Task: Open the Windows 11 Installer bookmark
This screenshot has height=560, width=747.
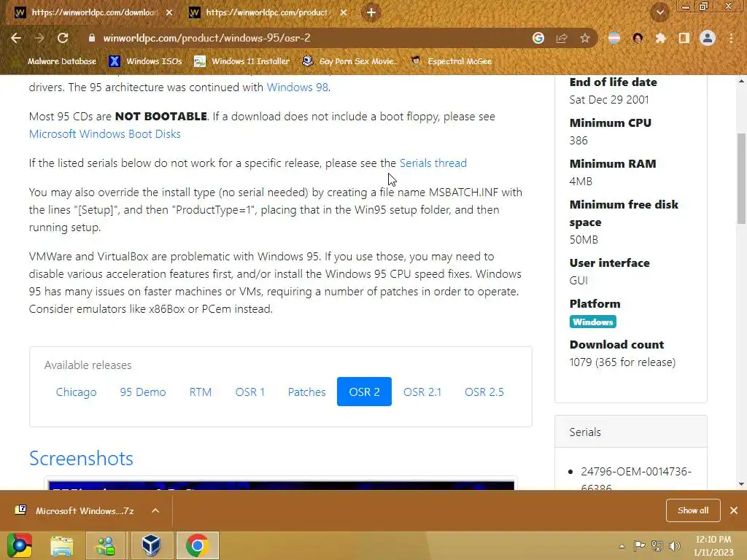Action: [242, 61]
